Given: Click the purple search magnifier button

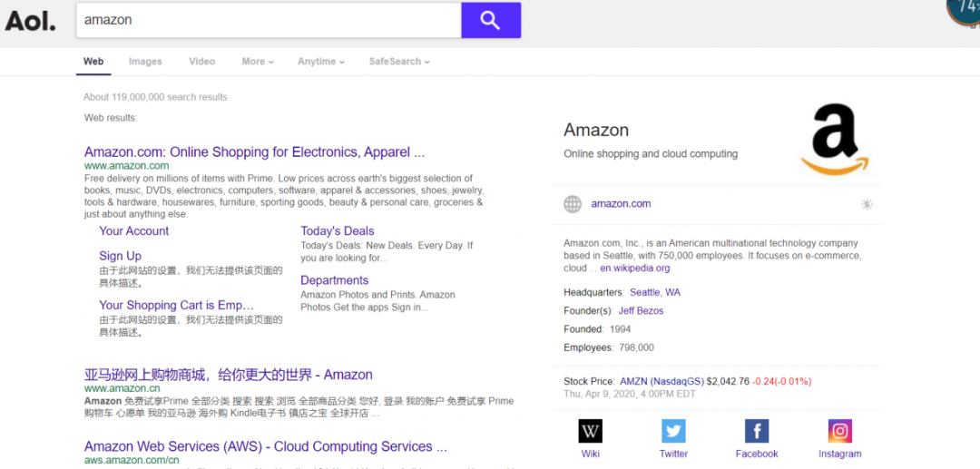Looking at the screenshot, I should tap(490, 20).
